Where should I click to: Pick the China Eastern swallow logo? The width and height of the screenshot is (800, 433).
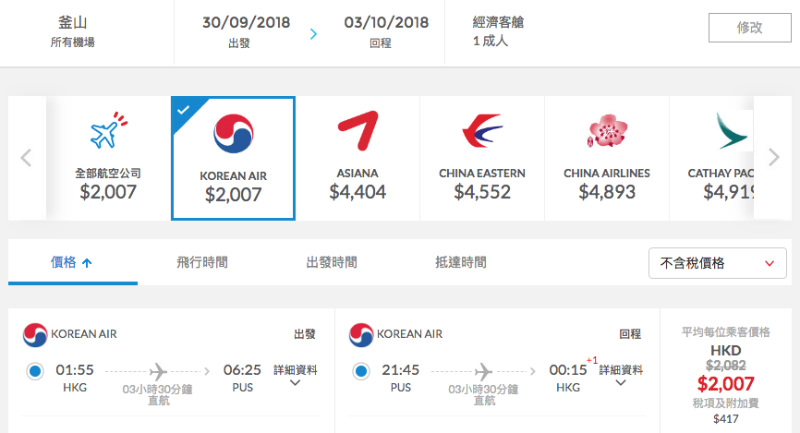point(482,131)
